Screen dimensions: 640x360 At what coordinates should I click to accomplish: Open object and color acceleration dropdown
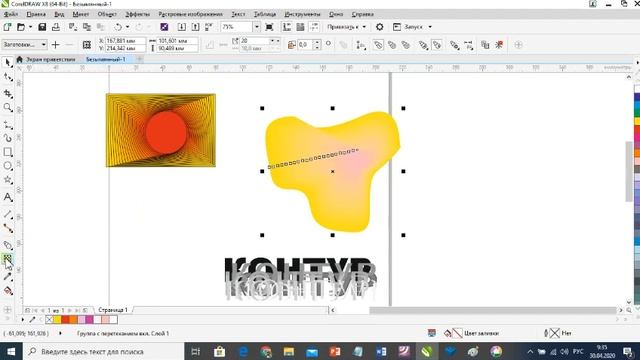424,44
